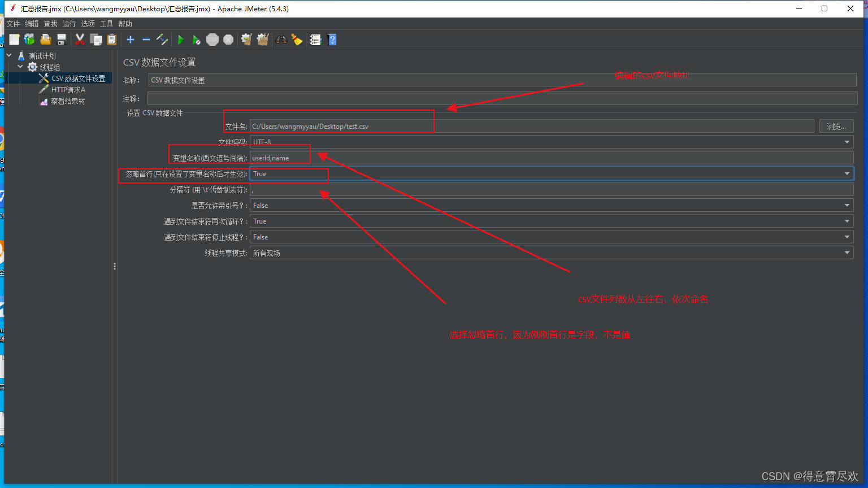Click the 名称 input field
The image size is (868, 488).
[502, 80]
